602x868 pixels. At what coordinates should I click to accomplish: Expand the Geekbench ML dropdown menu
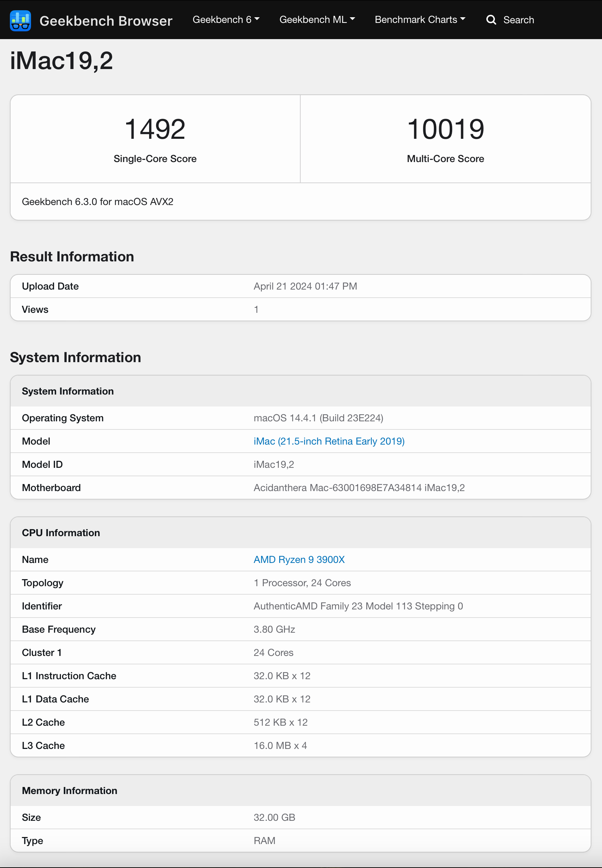pos(317,20)
